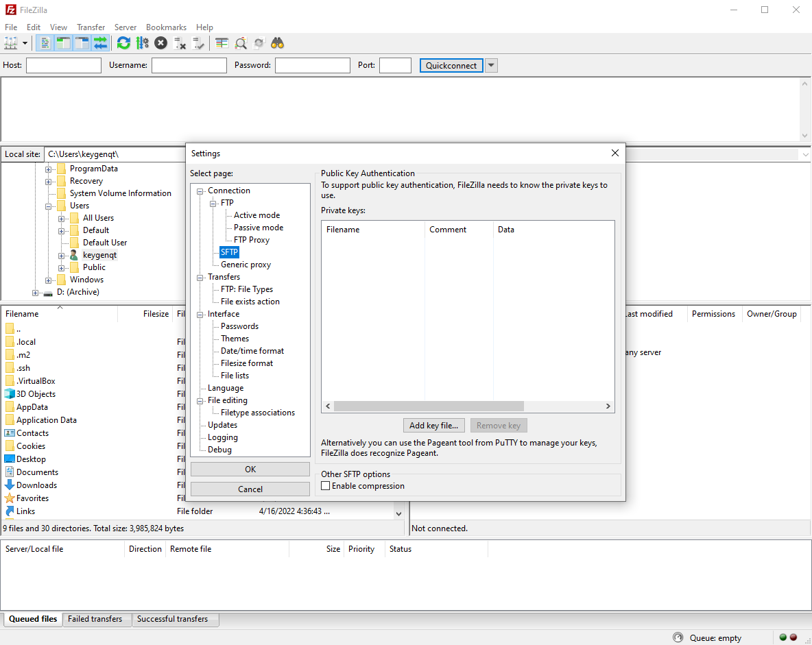
Task: Click the Host input field
Action: click(64, 65)
